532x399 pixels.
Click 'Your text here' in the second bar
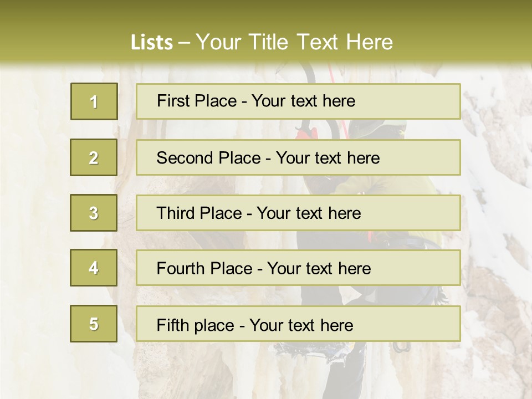pyautogui.click(x=328, y=158)
